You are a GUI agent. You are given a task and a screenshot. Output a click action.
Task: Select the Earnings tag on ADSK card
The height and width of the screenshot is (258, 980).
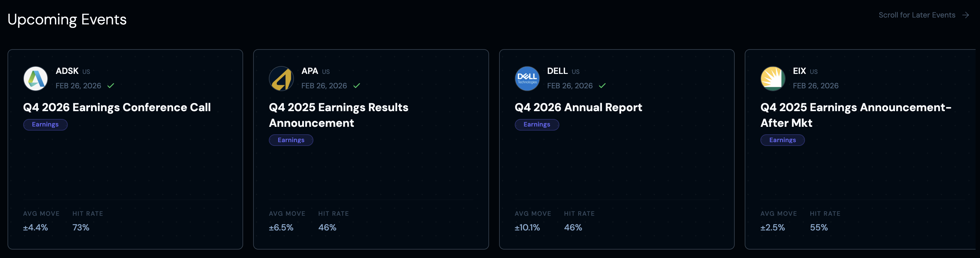45,125
